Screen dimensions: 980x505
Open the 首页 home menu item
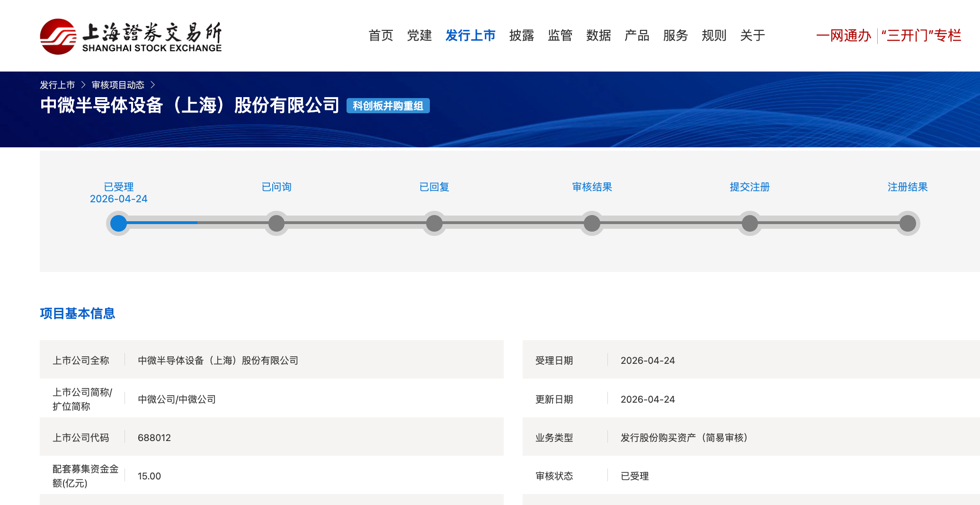point(381,36)
